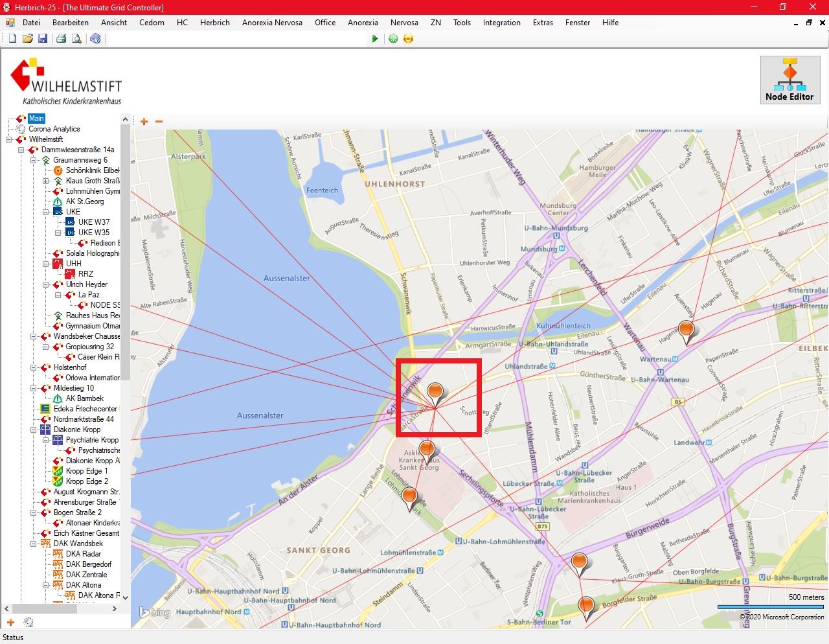Click the Print Preview magnifier icon
Image resolution: width=829 pixels, height=644 pixels.
point(76,39)
